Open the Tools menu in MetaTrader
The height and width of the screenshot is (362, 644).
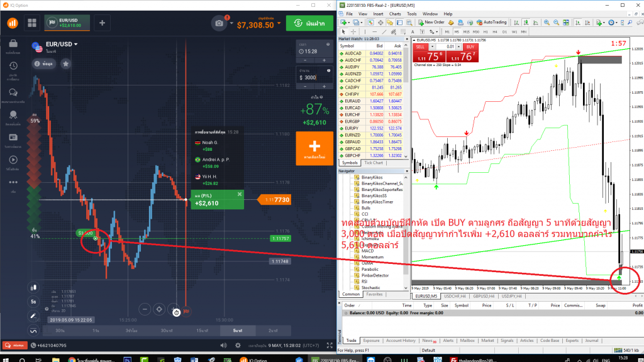click(x=411, y=14)
